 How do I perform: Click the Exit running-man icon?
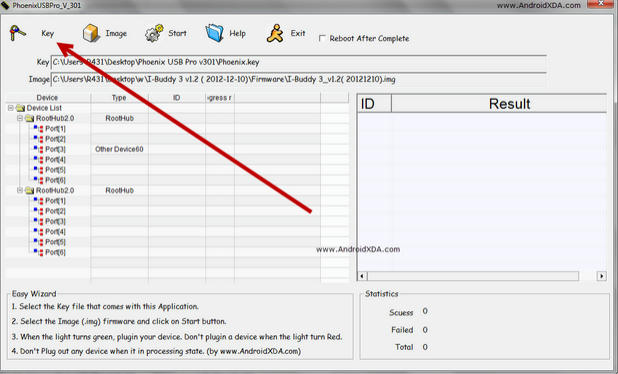point(275,33)
